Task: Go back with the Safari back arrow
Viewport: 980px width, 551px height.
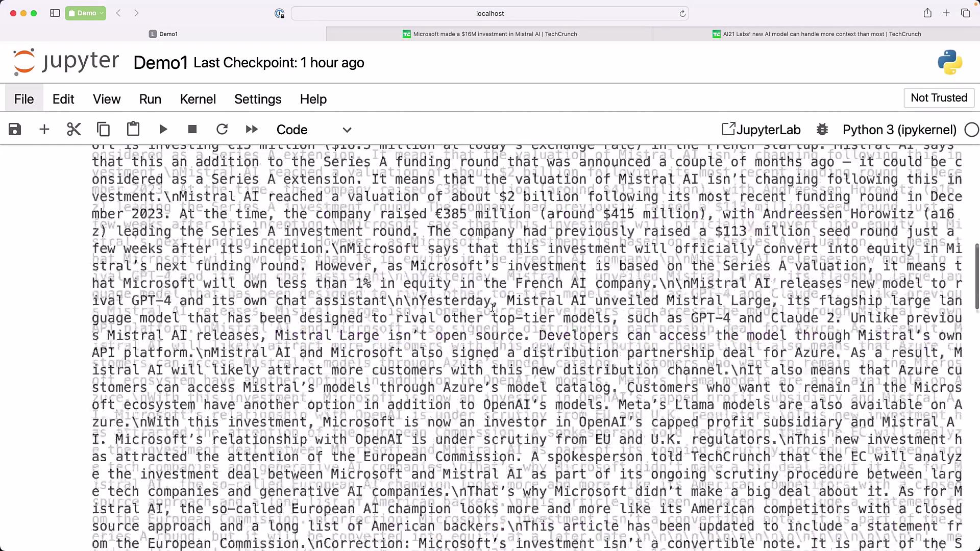Action: pos(118,13)
